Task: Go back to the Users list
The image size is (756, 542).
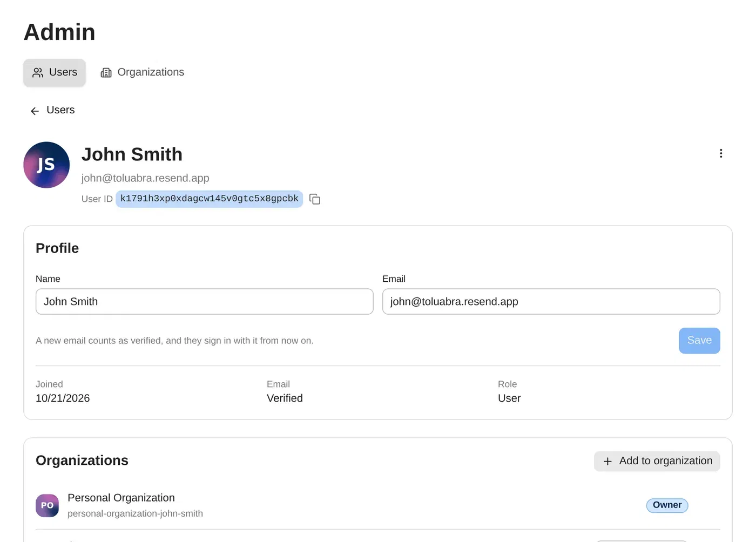Action: 52,110
